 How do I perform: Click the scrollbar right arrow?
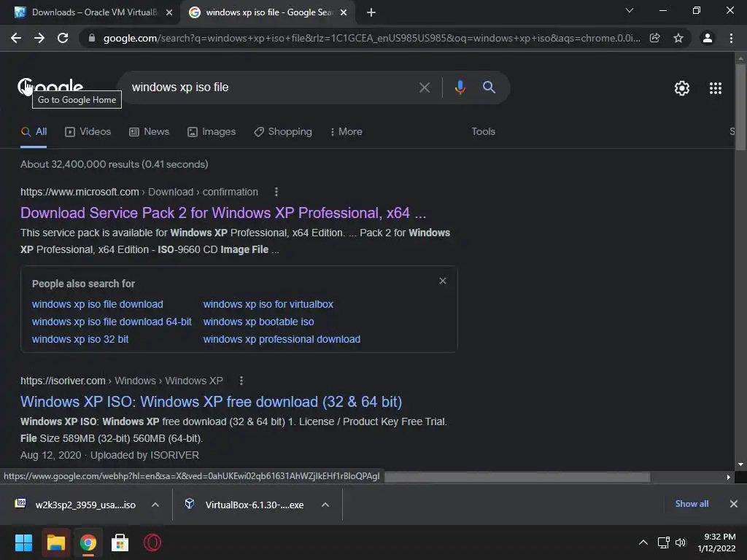pyautogui.click(x=728, y=477)
